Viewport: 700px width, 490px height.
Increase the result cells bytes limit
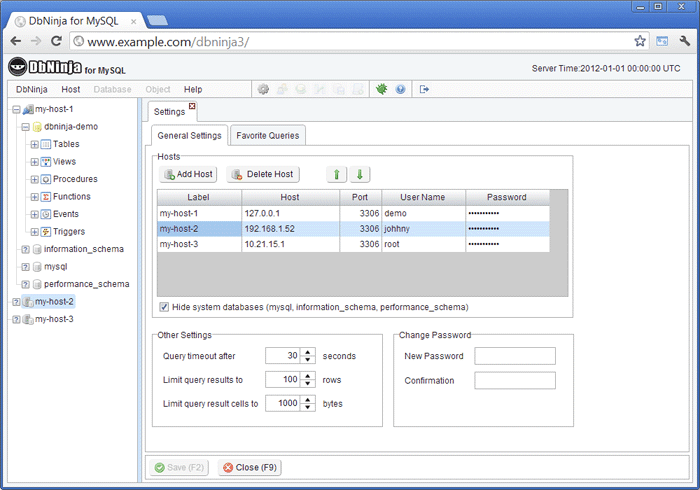click(x=308, y=400)
